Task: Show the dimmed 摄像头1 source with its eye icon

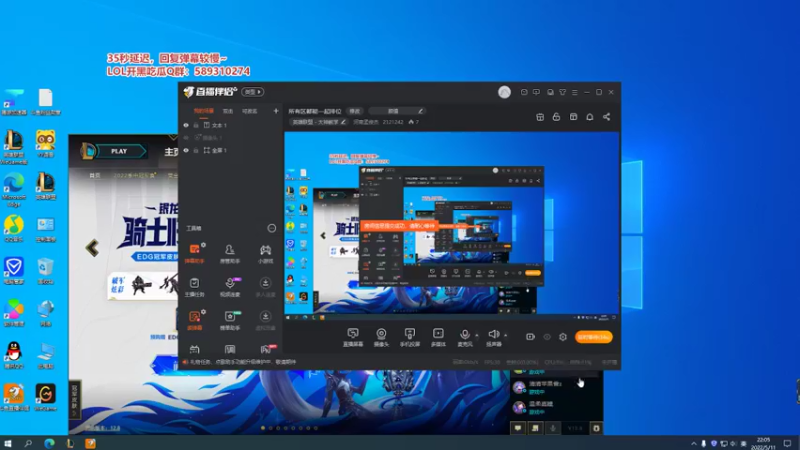Action: click(186, 138)
